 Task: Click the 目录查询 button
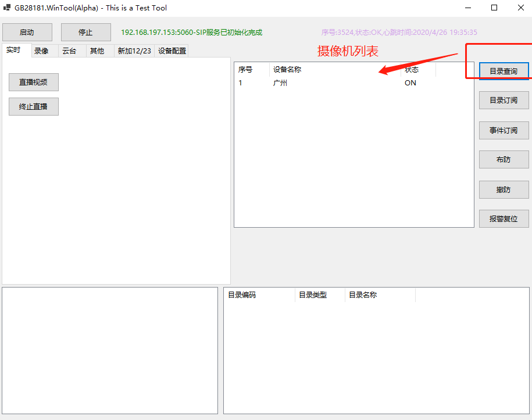(x=504, y=71)
